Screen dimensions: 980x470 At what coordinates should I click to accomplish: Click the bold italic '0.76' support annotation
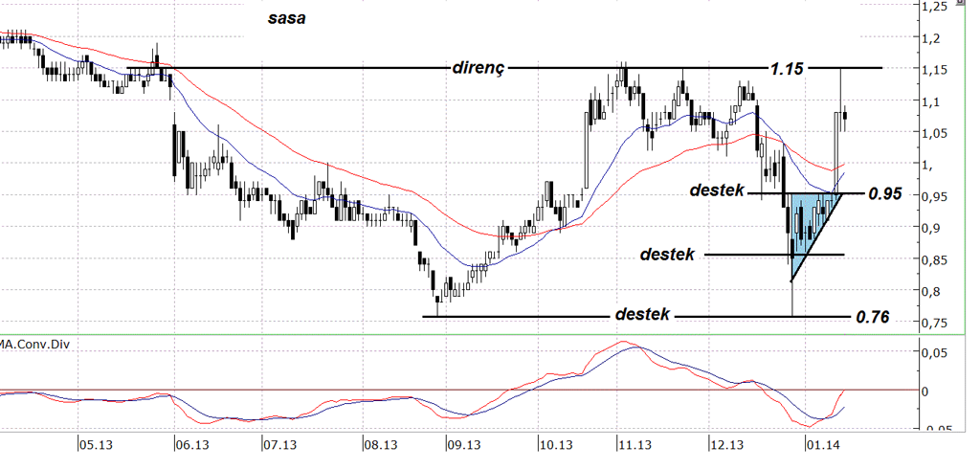tap(873, 318)
